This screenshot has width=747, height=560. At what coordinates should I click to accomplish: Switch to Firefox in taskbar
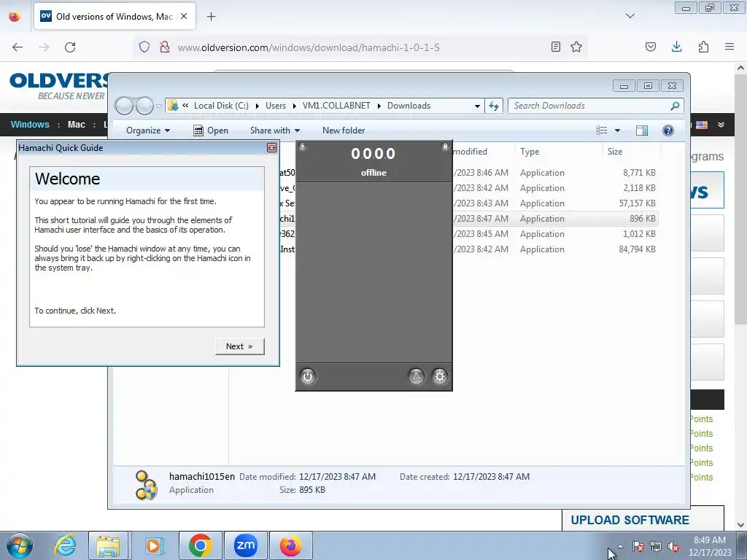pos(290,545)
